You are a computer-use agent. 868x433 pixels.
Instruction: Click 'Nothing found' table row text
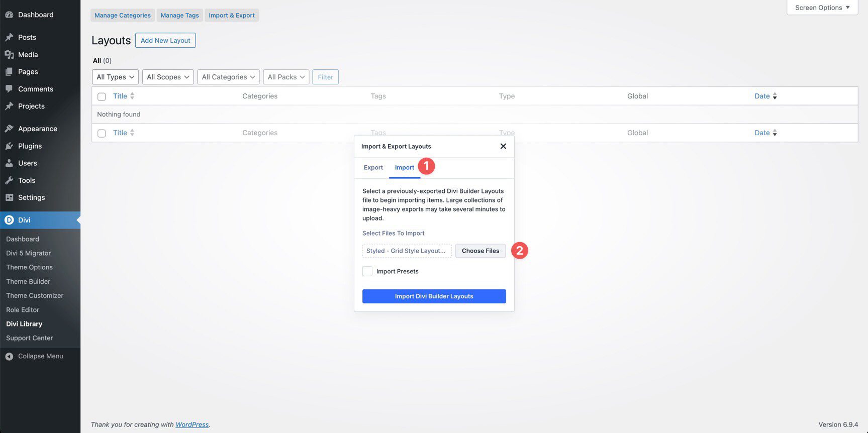coord(119,114)
